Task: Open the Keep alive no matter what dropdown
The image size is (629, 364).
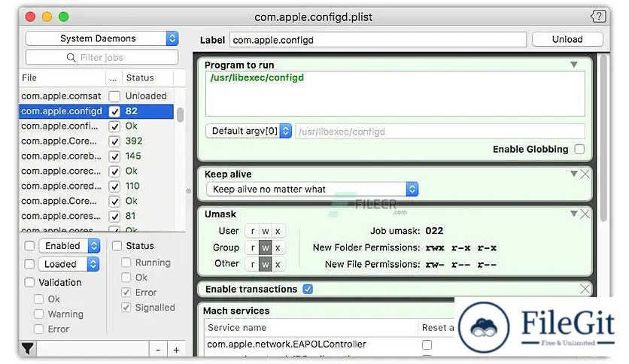Action: 311,190
